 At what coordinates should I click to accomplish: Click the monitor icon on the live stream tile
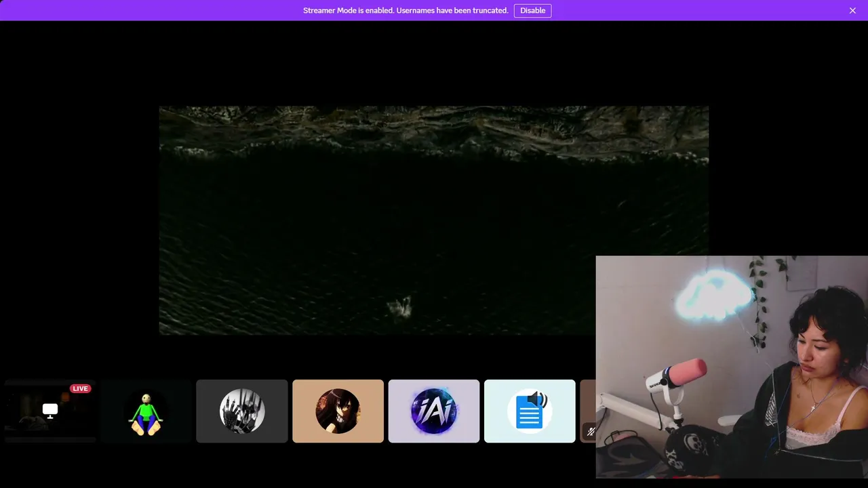click(x=50, y=411)
